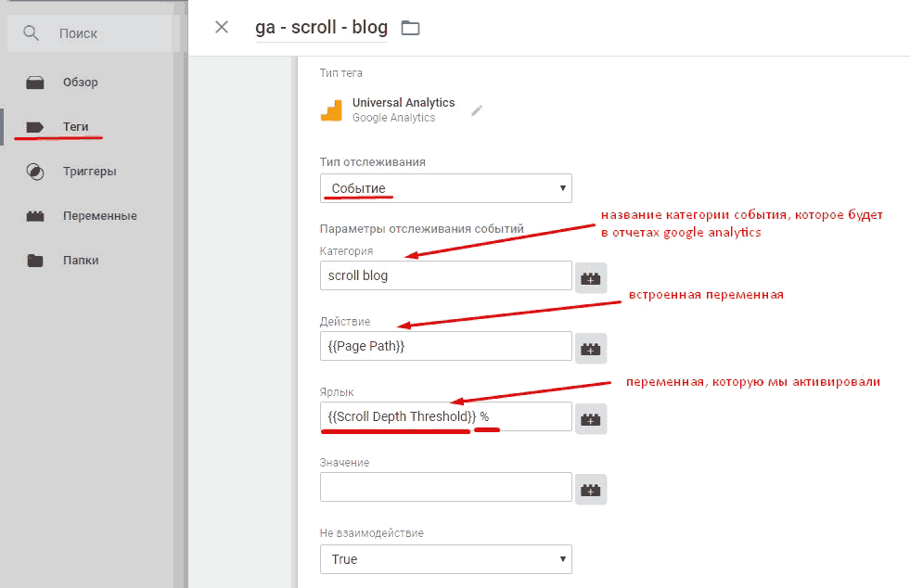Click the Действие field with Page Path
Screen dimensions: 910x588
point(445,346)
